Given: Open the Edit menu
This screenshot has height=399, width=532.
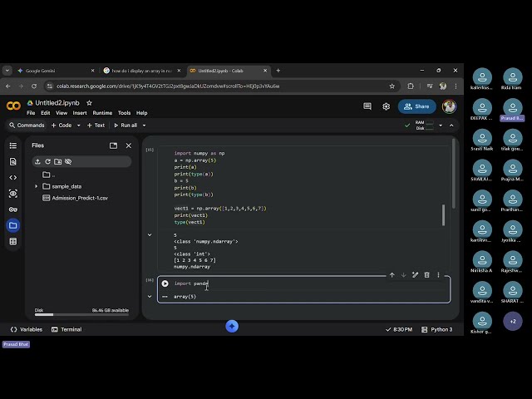Looking at the screenshot, I should [46, 113].
